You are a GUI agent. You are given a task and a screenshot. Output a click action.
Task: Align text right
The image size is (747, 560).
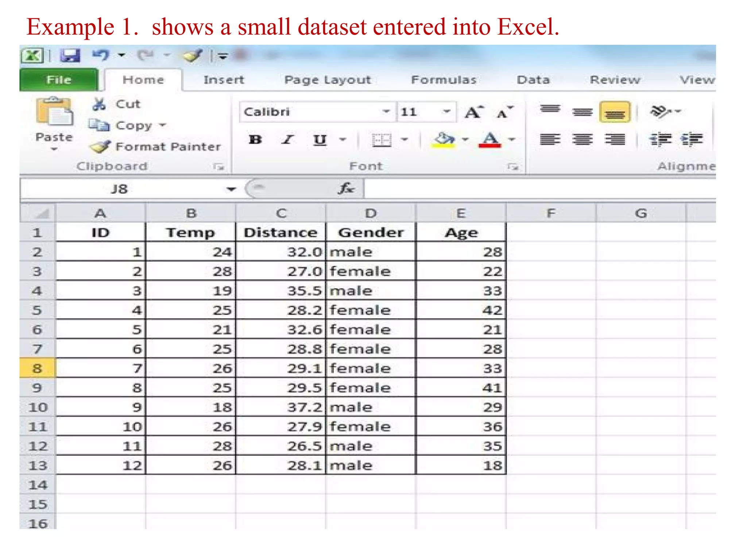(615, 139)
